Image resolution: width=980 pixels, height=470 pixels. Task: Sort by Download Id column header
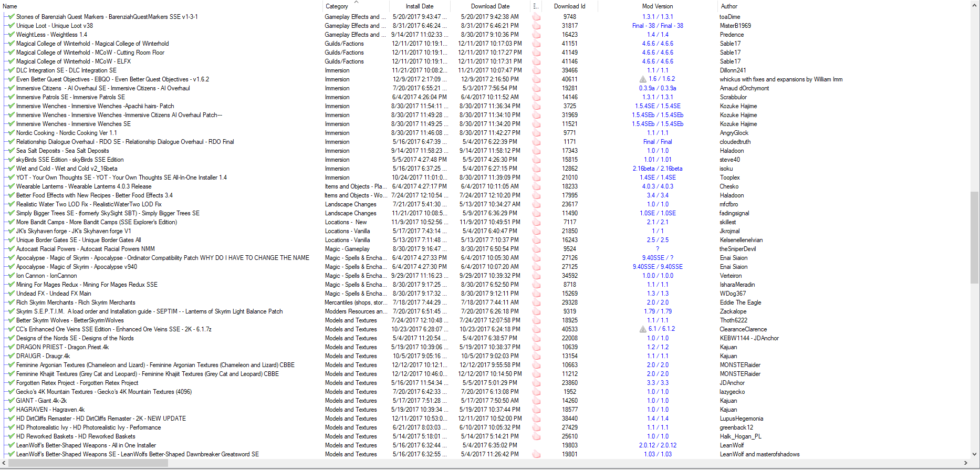tap(569, 6)
